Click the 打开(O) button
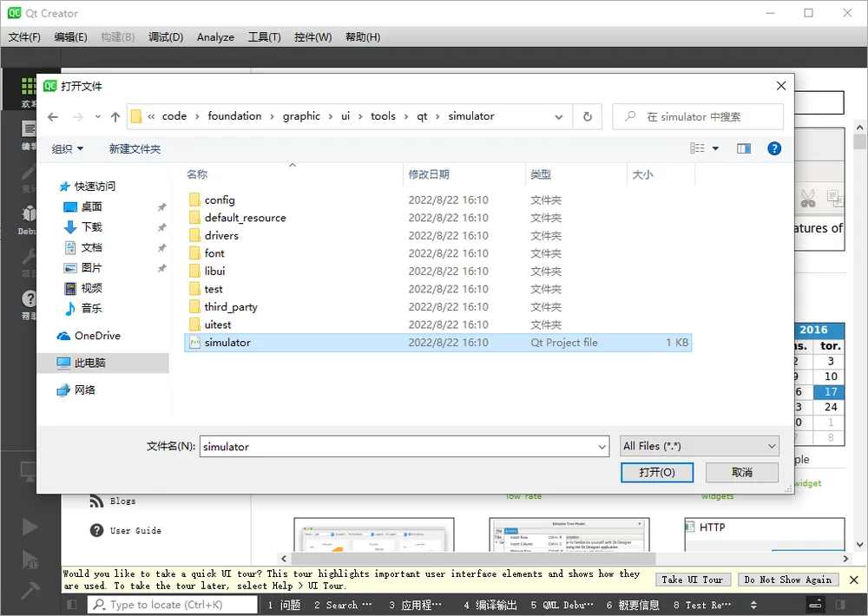The image size is (868, 616). 657,472
